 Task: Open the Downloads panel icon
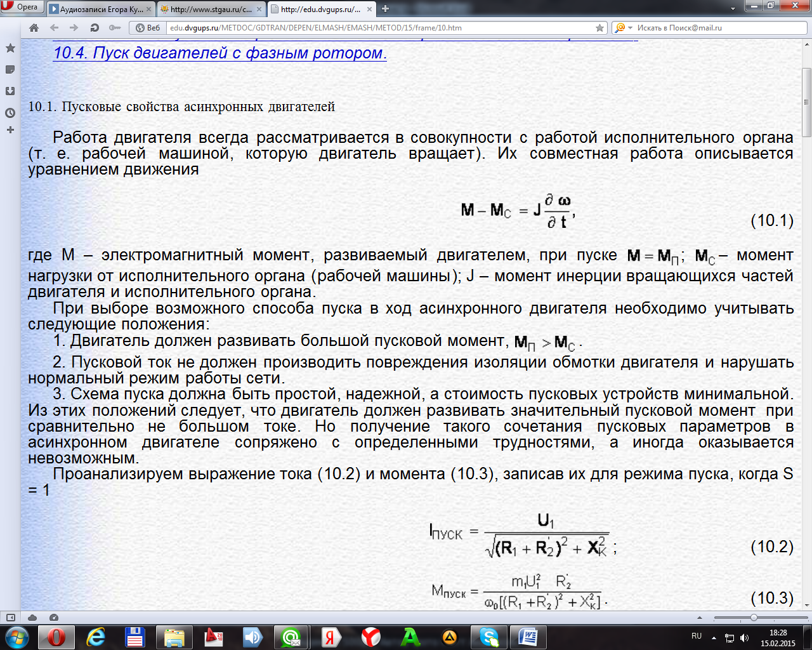[x=10, y=91]
